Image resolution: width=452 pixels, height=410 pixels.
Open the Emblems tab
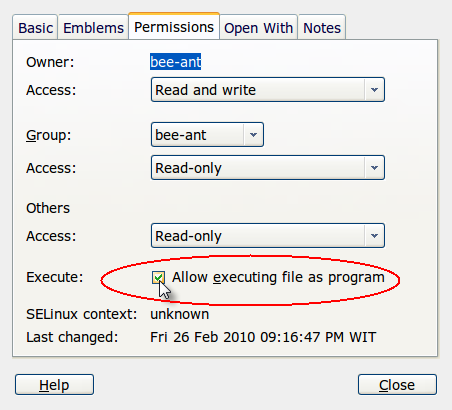click(93, 28)
